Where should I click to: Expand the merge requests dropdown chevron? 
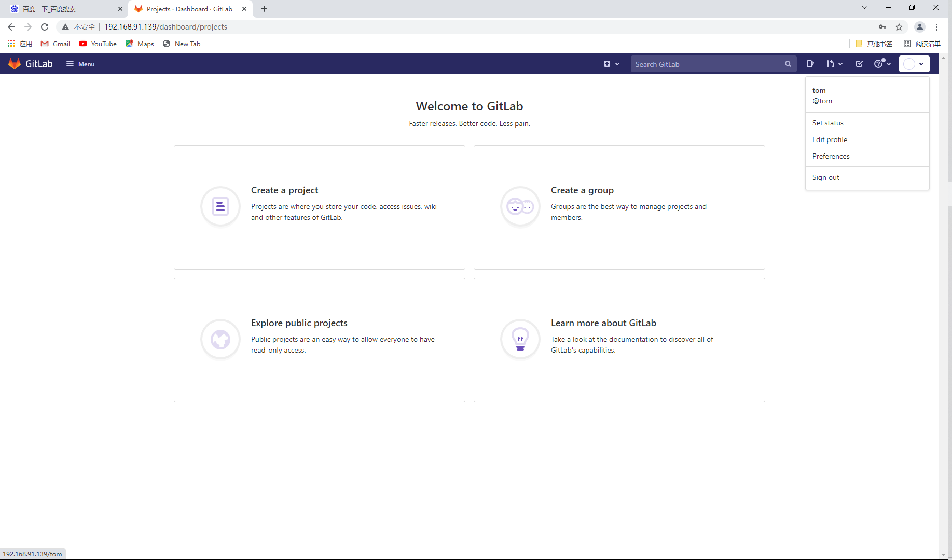[840, 64]
